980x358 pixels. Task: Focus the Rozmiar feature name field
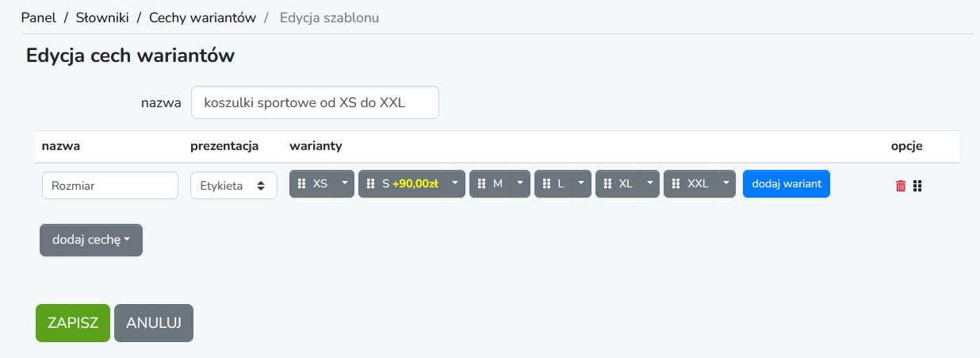110,186
